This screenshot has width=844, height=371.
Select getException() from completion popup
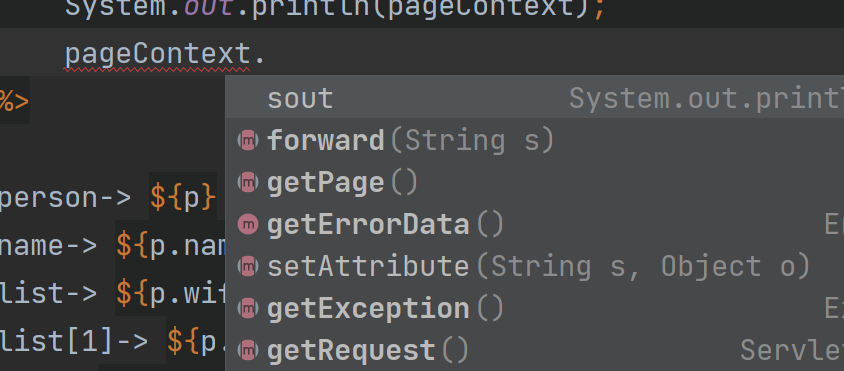coord(534,309)
